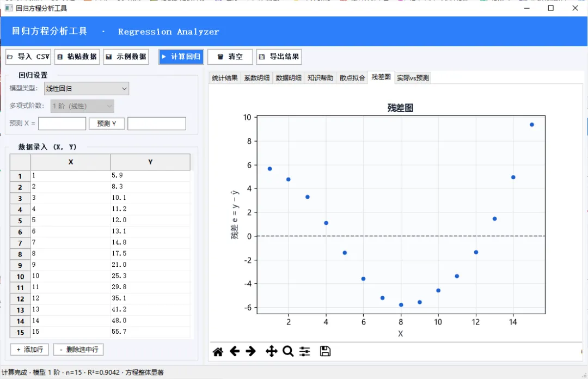Click Y cell with value 35.1
This screenshot has width=588, height=379.
click(150, 298)
